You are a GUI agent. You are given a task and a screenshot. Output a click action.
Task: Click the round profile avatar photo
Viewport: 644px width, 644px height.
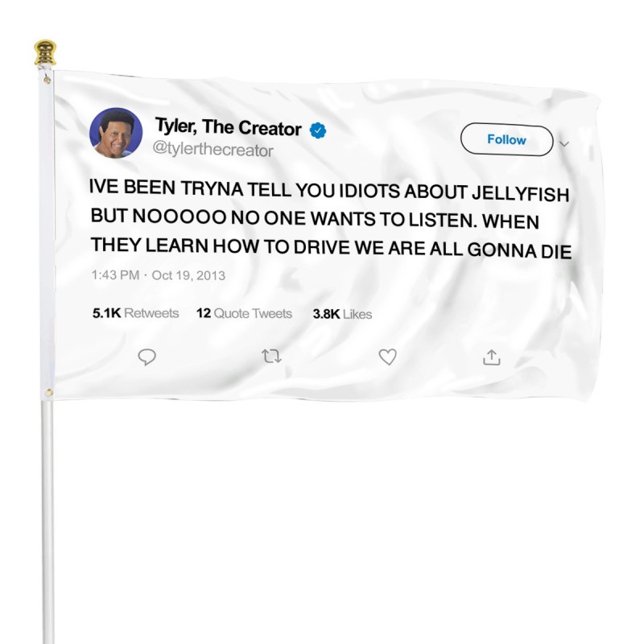click(x=116, y=133)
